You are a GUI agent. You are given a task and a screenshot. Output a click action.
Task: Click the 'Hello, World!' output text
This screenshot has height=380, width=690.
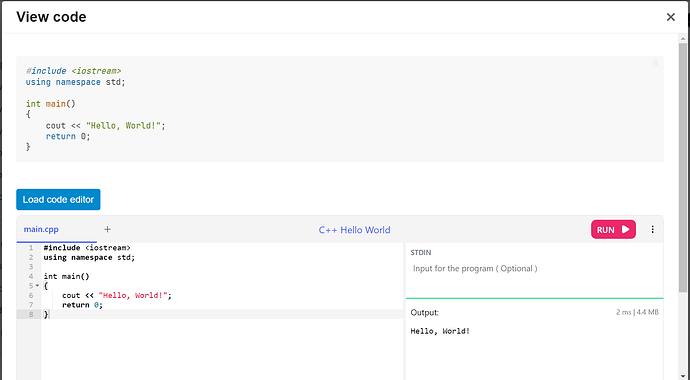pyautogui.click(x=440, y=331)
